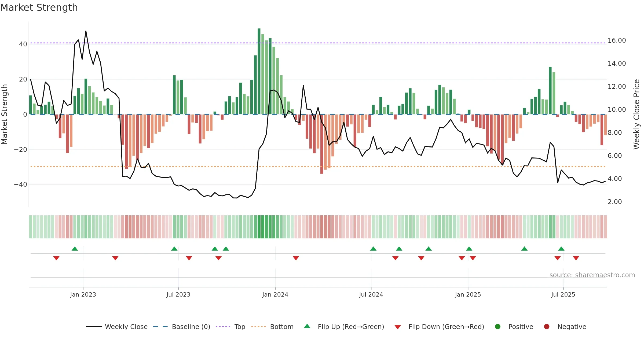Select the very first Flip Down marker

tap(56, 258)
